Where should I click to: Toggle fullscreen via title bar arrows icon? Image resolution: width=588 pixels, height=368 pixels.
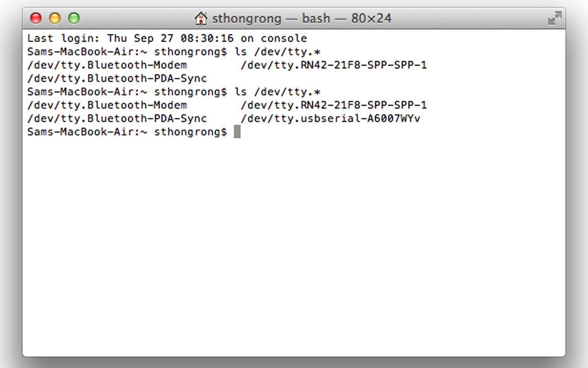click(555, 18)
